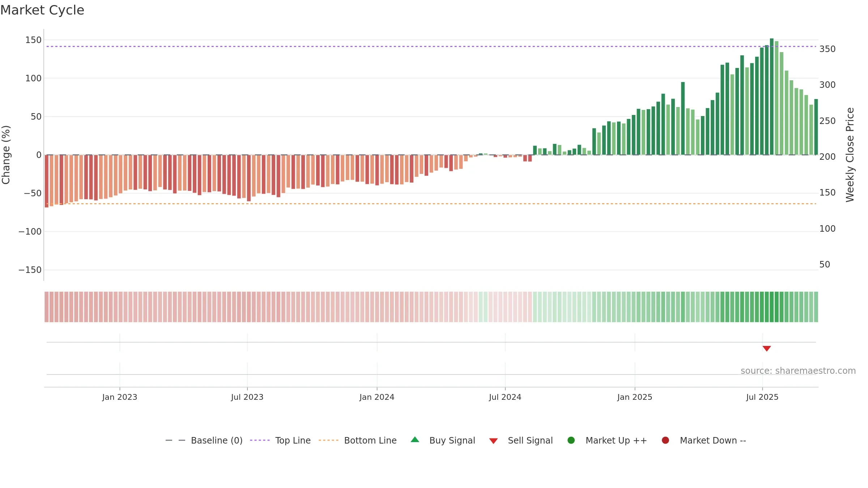Click the 100 left axis tick label

[33, 78]
